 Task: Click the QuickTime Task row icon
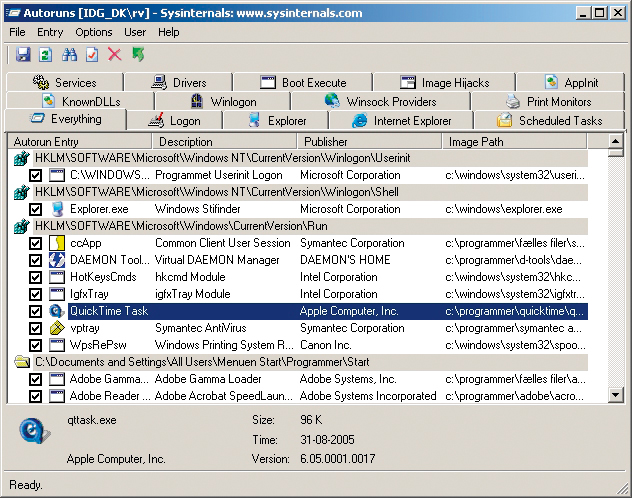tap(56, 311)
